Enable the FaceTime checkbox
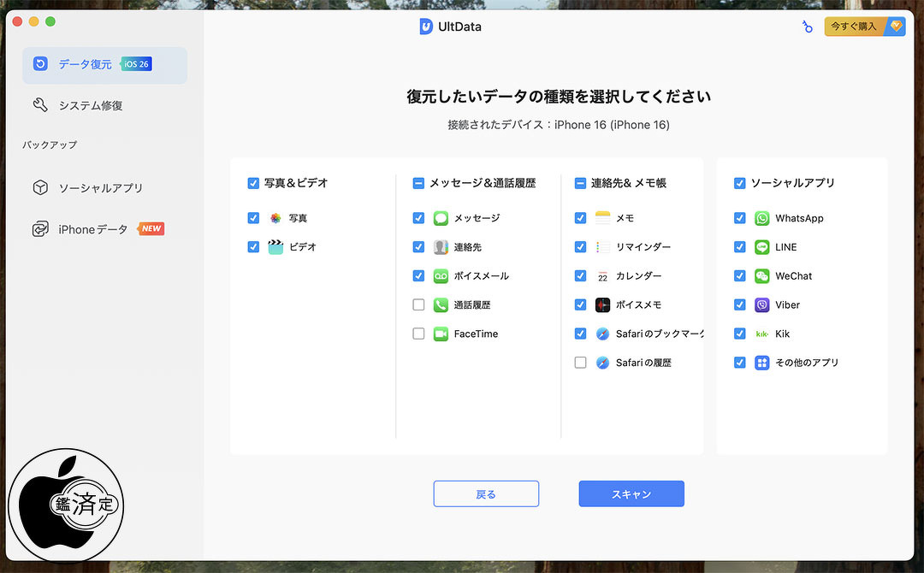This screenshot has height=573, width=924. point(418,334)
